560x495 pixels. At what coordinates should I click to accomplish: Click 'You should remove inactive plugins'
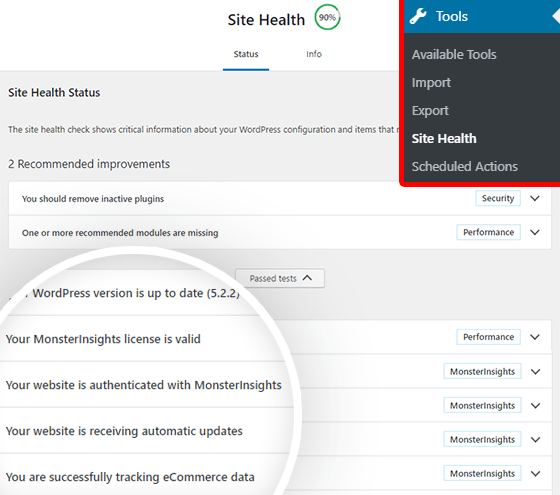pos(93,199)
